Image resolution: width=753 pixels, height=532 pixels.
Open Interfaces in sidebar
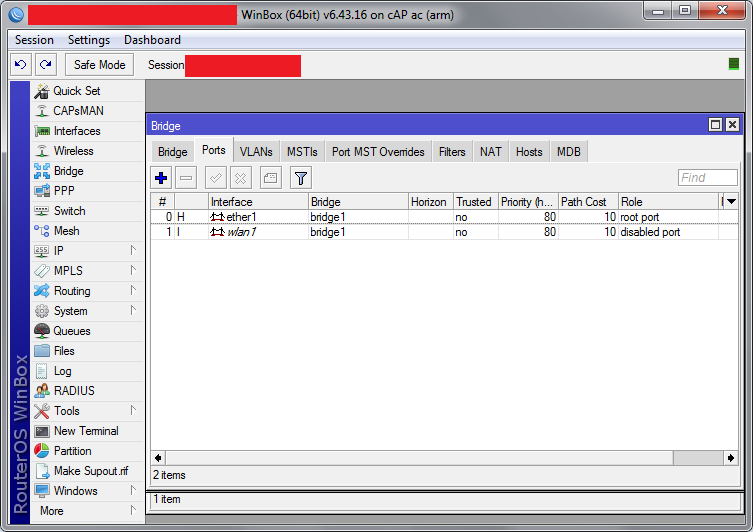point(88,131)
